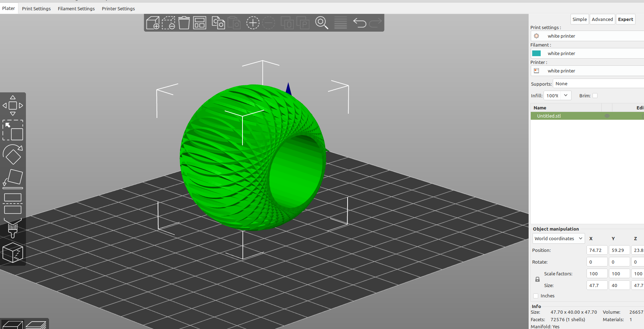Switch to layers preview icon
The height and width of the screenshot is (329, 644).
click(x=36, y=325)
